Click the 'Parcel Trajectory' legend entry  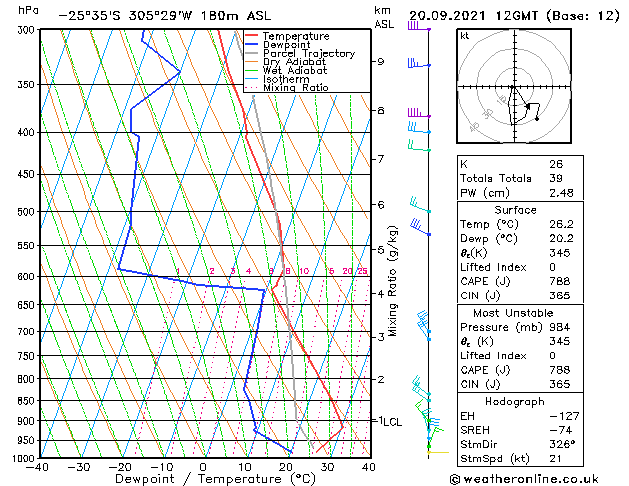coord(309,53)
